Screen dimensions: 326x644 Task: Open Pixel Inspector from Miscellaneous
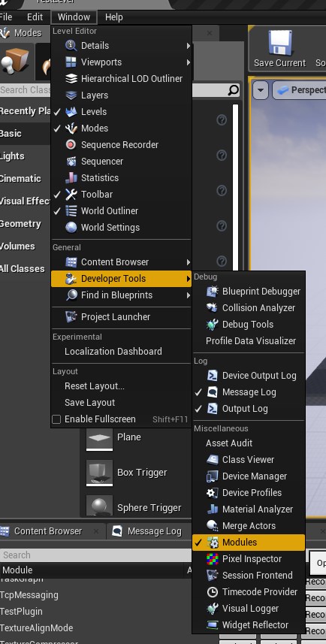[x=249, y=558]
